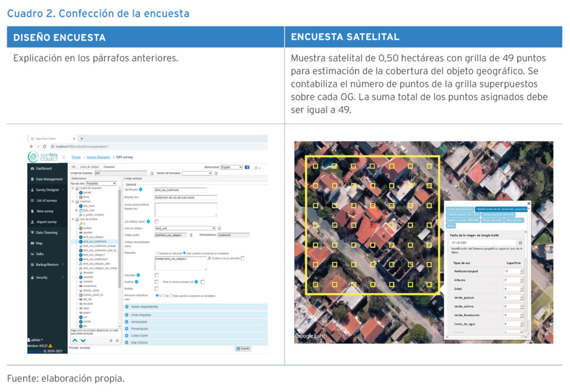The height and width of the screenshot is (392, 570).
Task: Click the Identificador text field
Action: pos(181,190)
